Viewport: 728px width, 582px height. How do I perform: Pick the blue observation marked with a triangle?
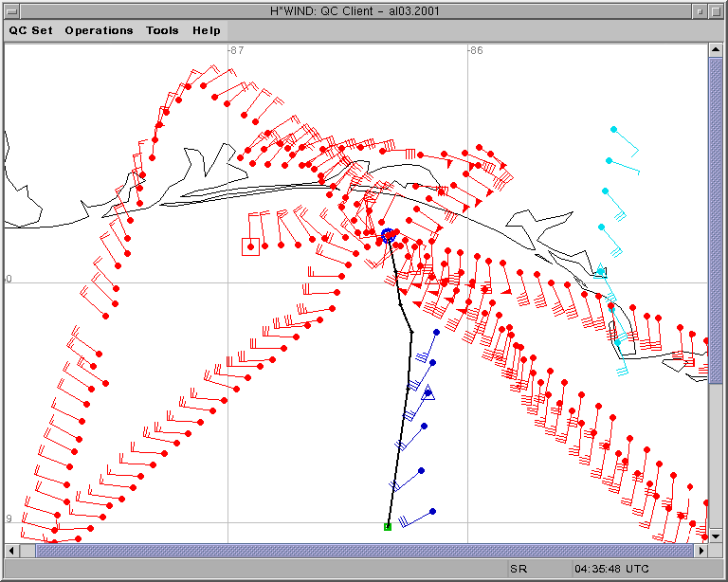428,392
